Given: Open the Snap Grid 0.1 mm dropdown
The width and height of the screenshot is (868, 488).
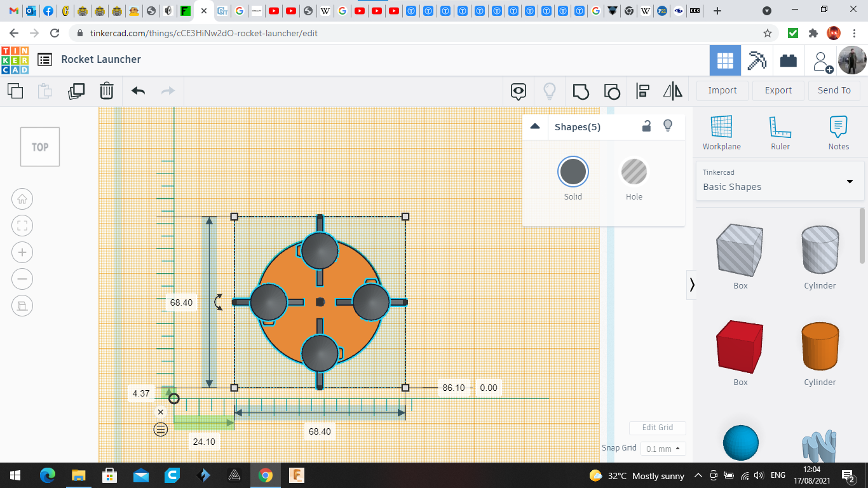Looking at the screenshot, I should pos(663,449).
